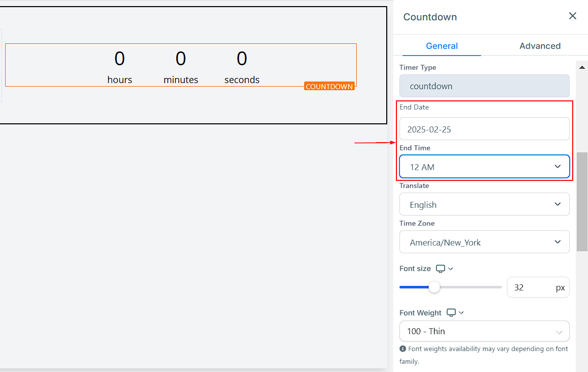Screen dimensions: 588x372
Task: Open the Advanced tab
Action: click(540, 46)
